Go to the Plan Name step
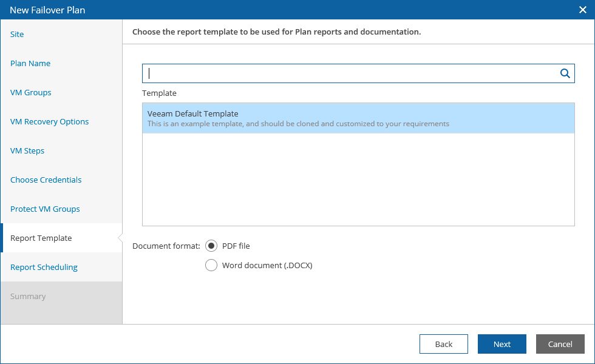The height and width of the screenshot is (364, 595). click(x=30, y=63)
